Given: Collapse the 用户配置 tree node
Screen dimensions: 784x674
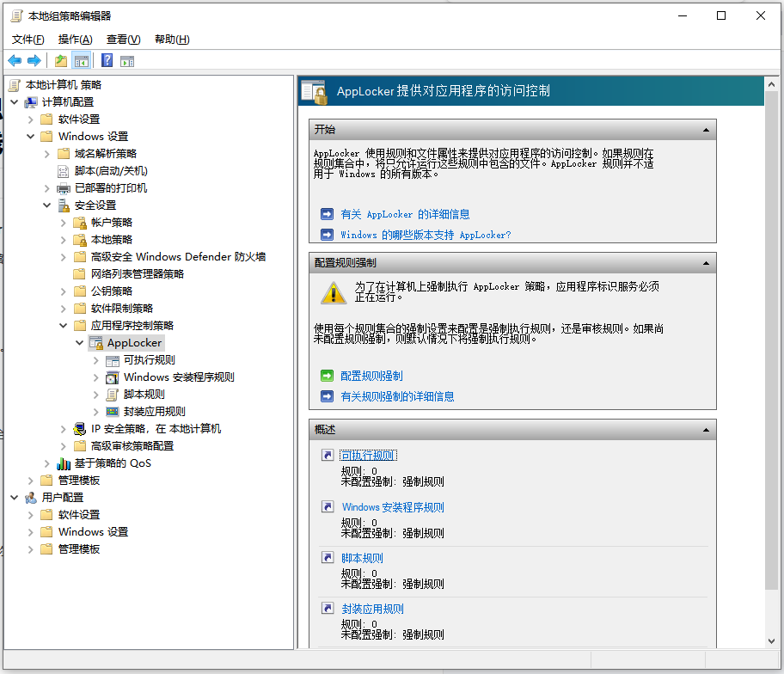Looking at the screenshot, I should [15, 498].
